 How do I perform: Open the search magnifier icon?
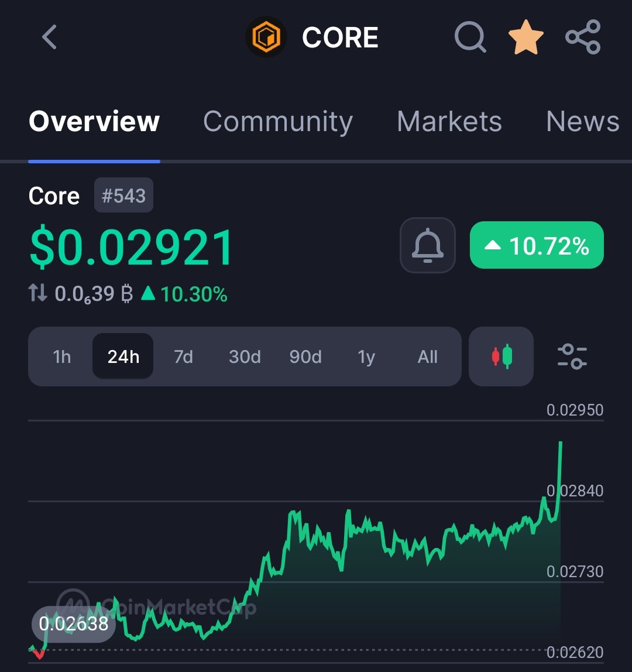click(470, 37)
